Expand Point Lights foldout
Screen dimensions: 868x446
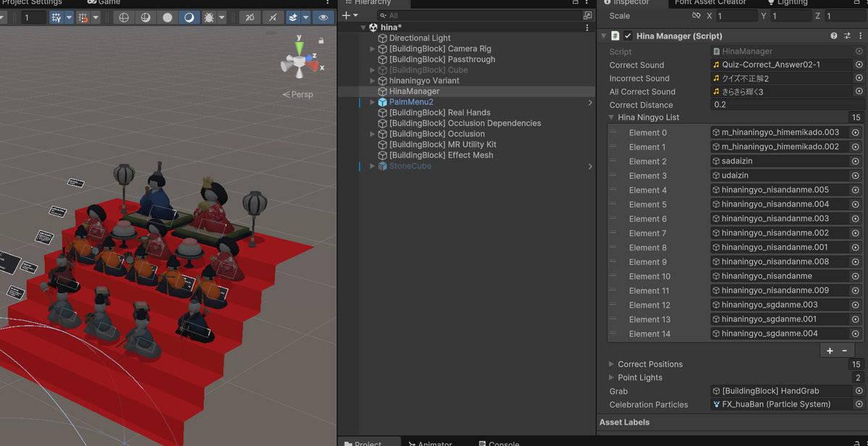pyautogui.click(x=612, y=377)
